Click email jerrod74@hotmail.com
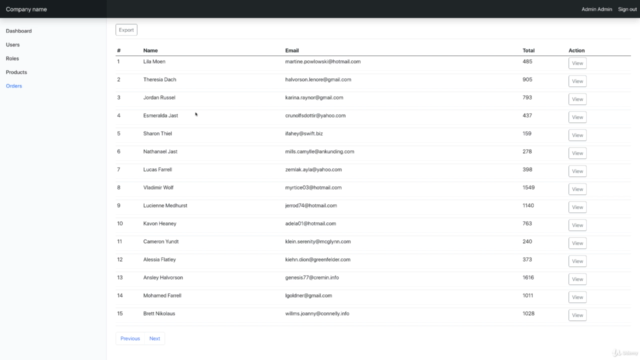The image size is (640, 360). coord(311,205)
